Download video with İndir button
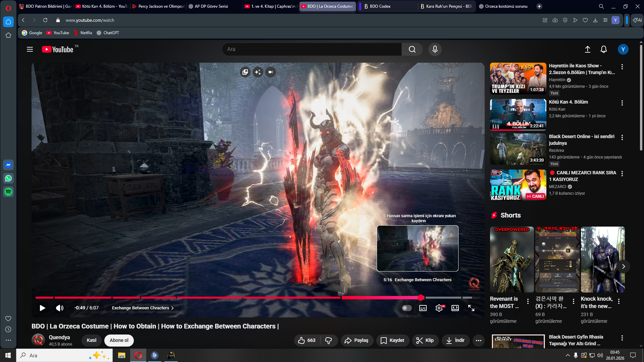Image resolution: width=644 pixels, height=362 pixels. click(455, 341)
